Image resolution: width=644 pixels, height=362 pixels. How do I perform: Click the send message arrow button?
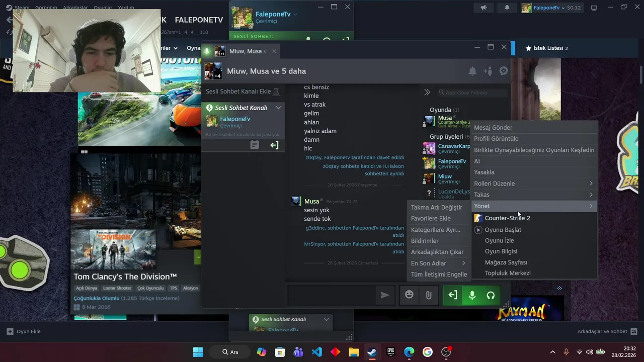385,295
